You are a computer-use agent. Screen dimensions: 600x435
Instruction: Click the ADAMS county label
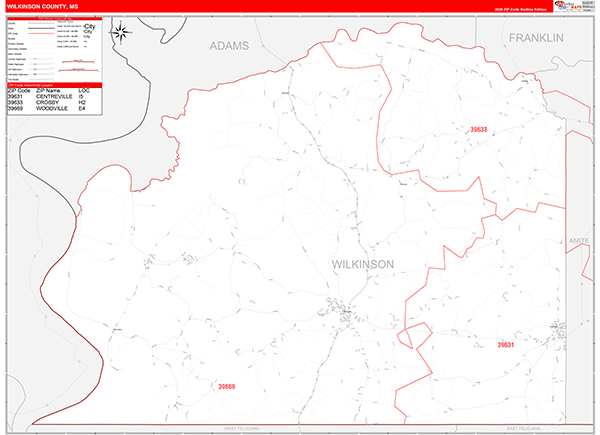pos(229,46)
